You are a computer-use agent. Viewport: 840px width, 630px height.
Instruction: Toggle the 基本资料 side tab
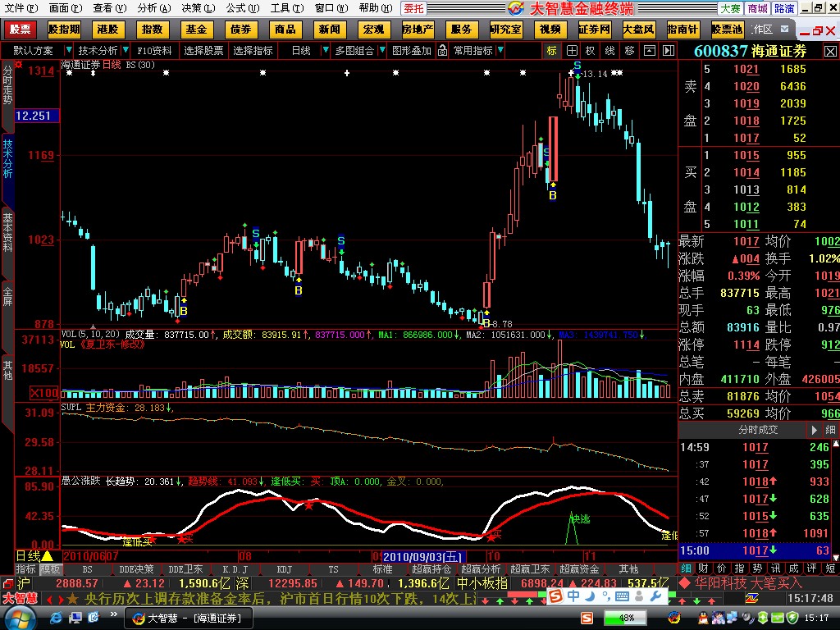tap(7, 232)
